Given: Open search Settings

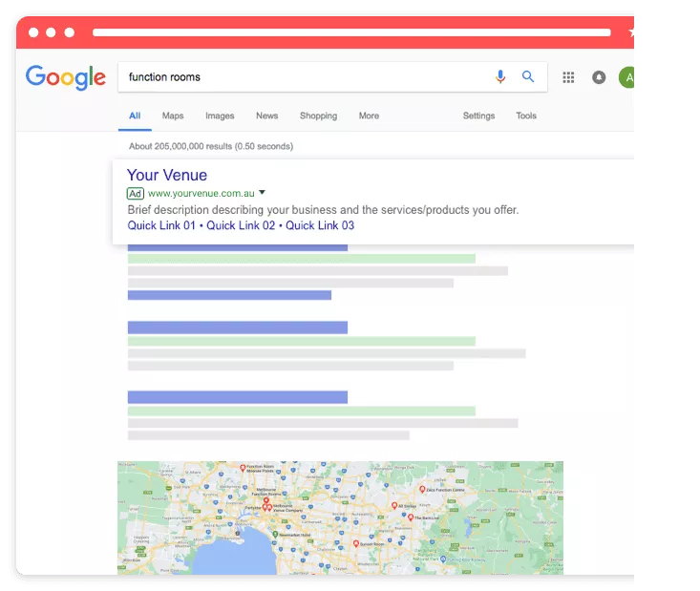Looking at the screenshot, I should click(478, 116).
